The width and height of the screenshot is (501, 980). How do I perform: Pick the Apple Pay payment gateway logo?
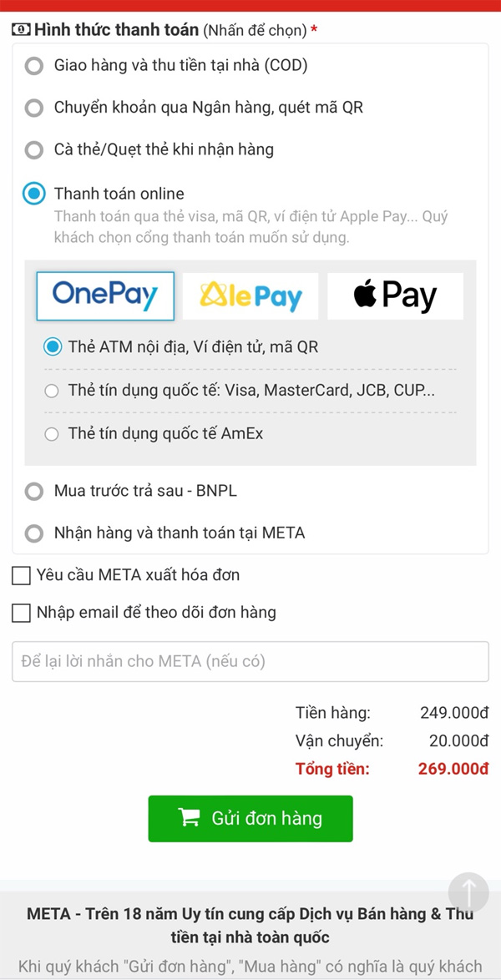coord(395,296)
